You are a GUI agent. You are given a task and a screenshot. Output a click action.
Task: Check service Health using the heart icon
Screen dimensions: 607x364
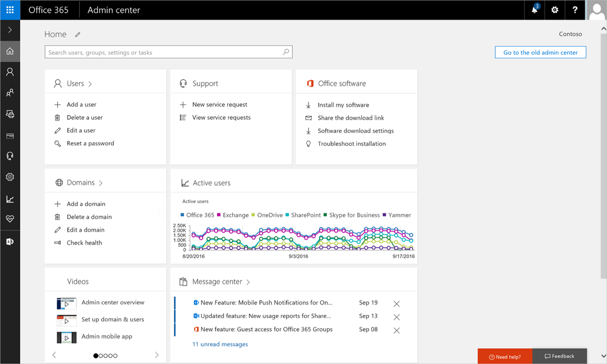coord(10,219)
